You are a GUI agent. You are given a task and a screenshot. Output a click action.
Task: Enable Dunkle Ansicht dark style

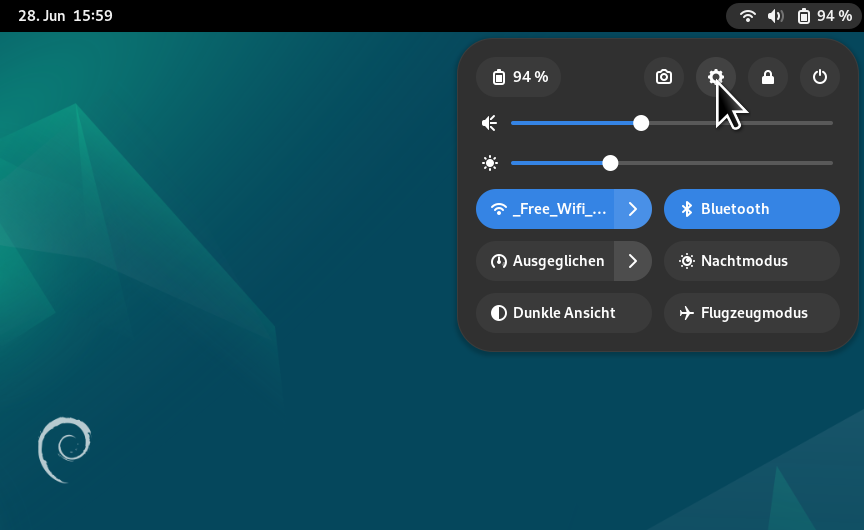(x=564, y=313)
